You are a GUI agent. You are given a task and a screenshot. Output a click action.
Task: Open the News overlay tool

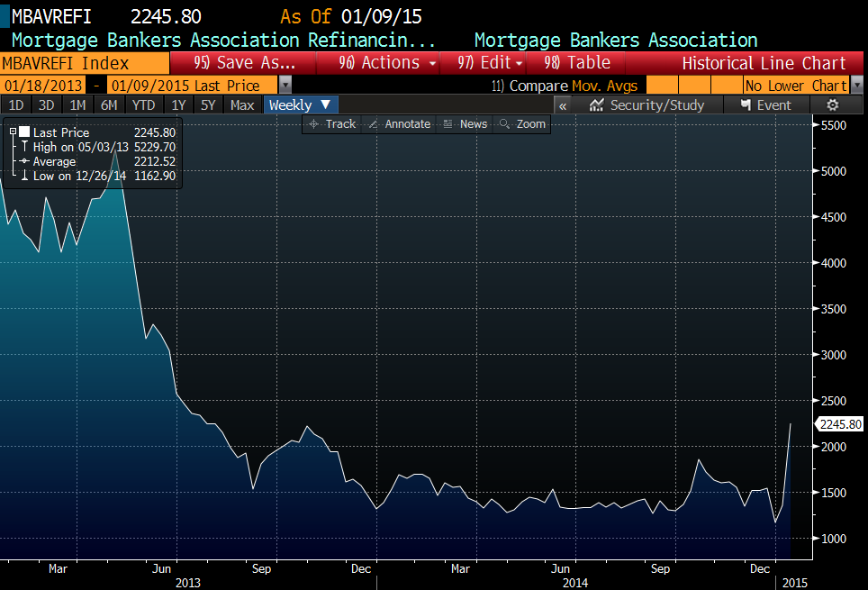(465, 124)
